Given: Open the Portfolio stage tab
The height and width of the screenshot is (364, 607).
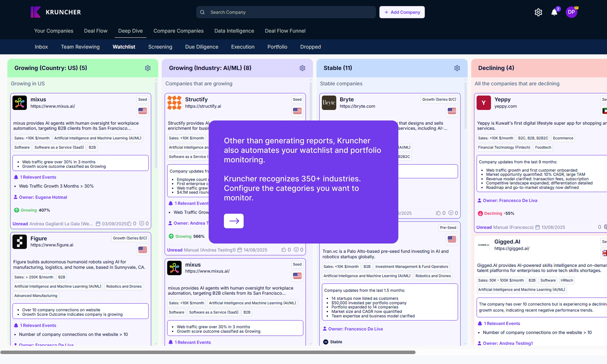Looking at the screenshot, I should click(x=277, y=47).
